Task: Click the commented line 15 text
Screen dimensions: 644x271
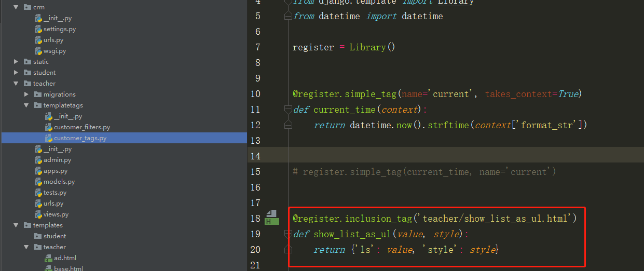Action: [x=424, y=172]
